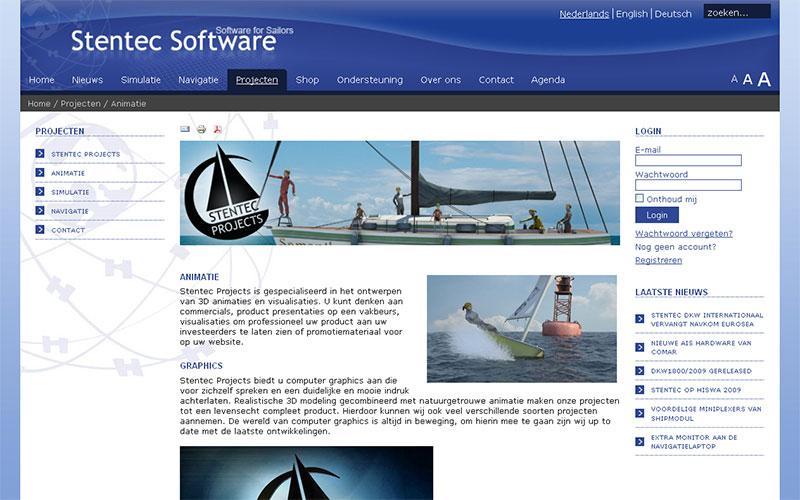Image resolution: width=800 pixels, height=500 pixels.
Task: Open the PDF export icon
Action: coord(217,129)
